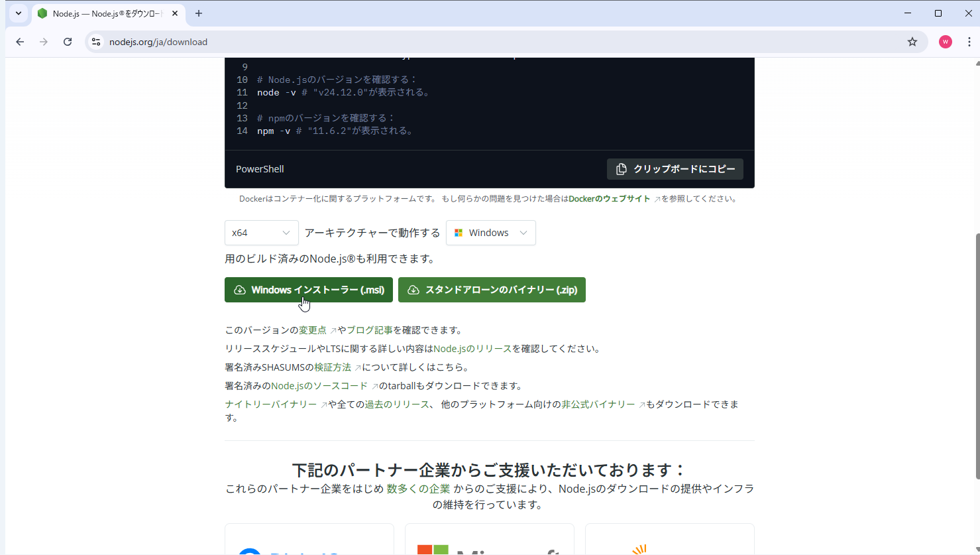Click the browser back arrow

coord(20,42)
